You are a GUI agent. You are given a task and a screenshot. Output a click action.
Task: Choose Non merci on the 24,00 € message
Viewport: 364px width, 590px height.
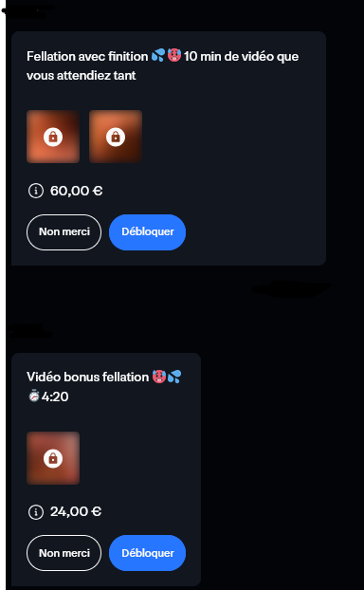64,553
